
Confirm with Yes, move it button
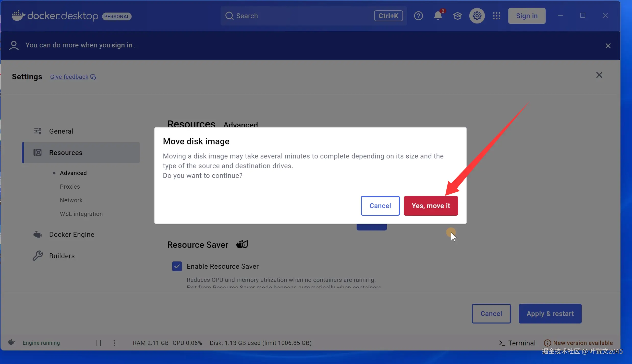point(431,206)
